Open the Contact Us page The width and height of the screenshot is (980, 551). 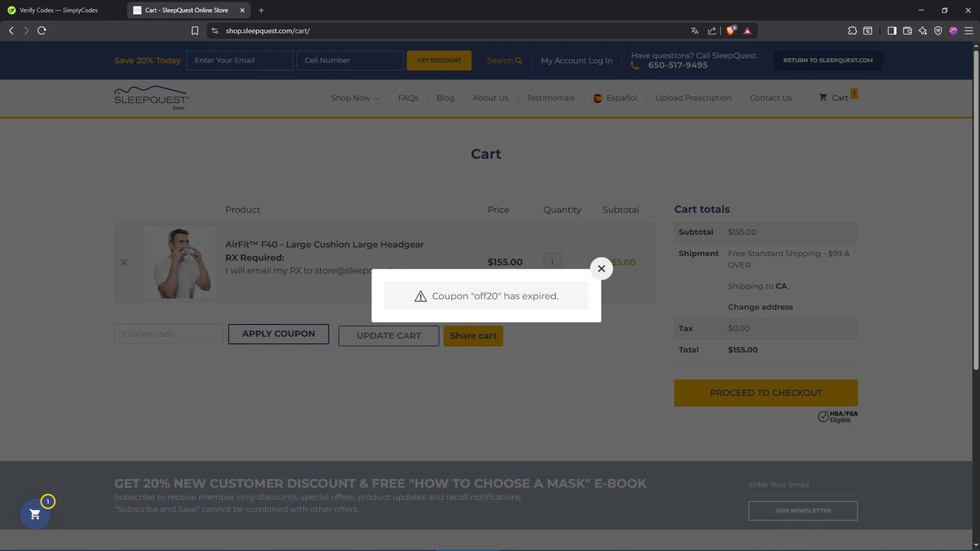point(770,98)
